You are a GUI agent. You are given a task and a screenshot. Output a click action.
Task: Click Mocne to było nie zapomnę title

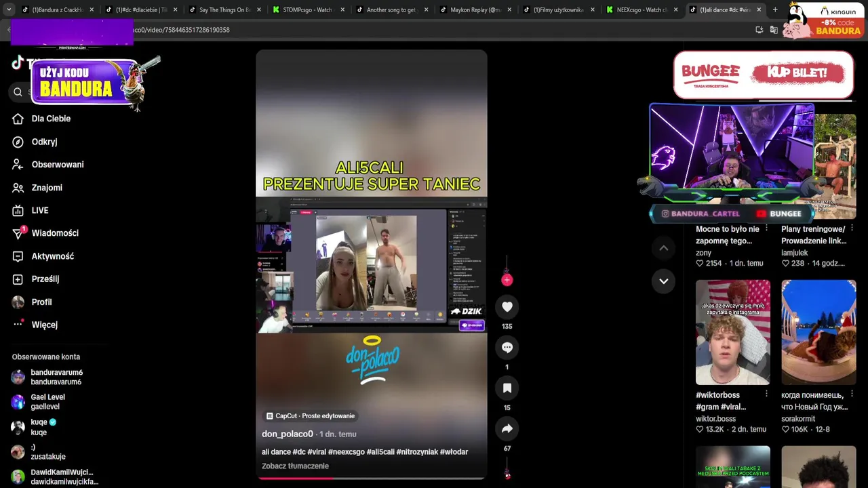pyautogui.click(x=728, y=235)
